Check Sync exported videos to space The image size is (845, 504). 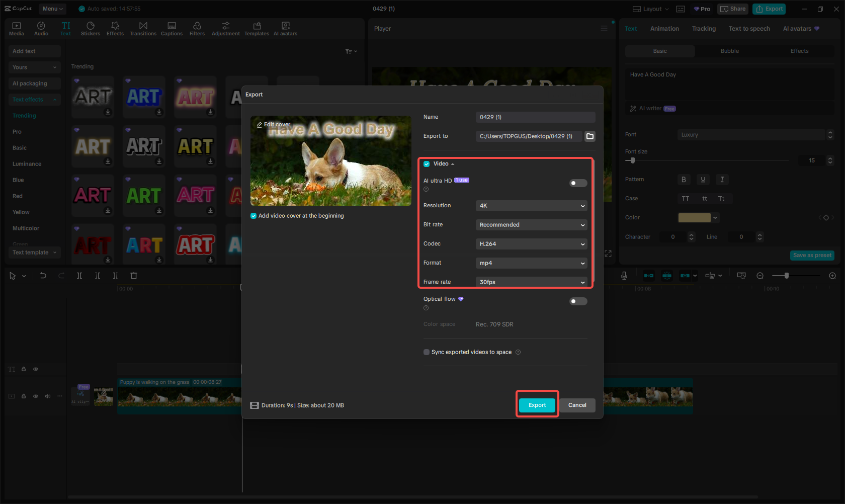[426, 352]
